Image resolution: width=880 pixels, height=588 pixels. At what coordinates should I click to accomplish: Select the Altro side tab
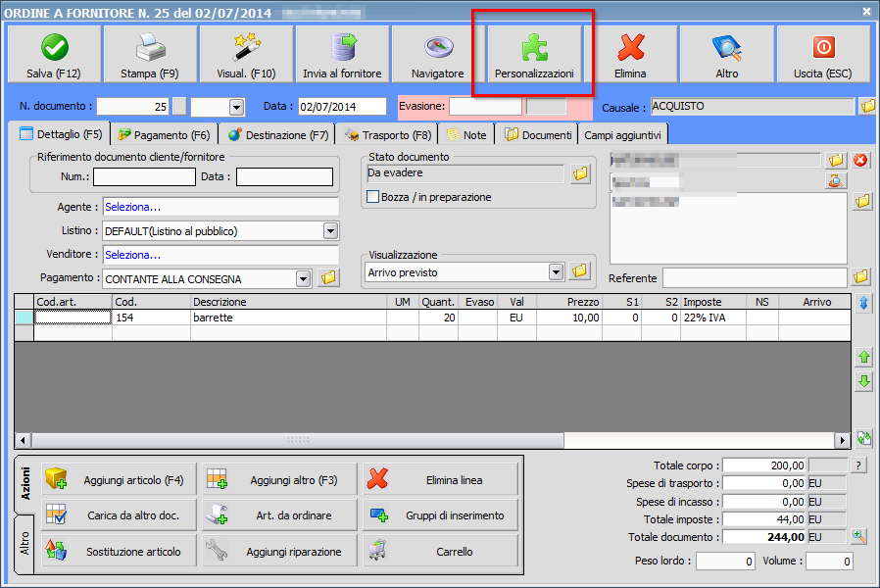click(24, 544)
